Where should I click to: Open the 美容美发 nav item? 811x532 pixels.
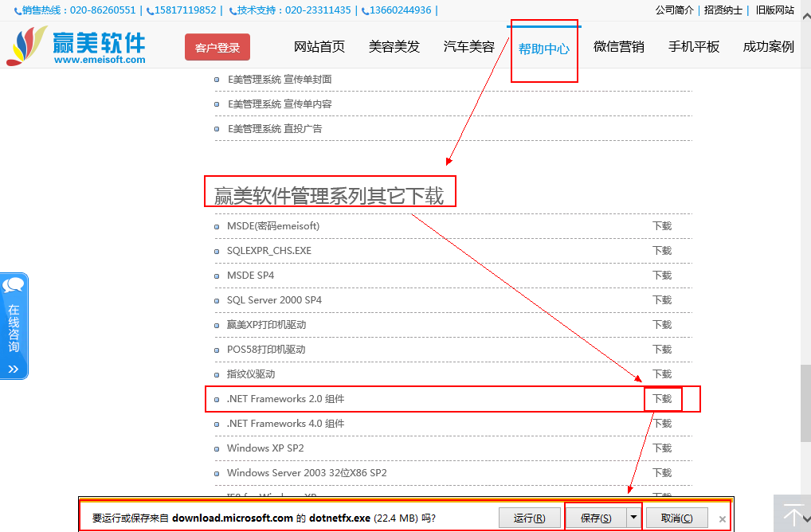pyautogui.click(x=394, y=47)
